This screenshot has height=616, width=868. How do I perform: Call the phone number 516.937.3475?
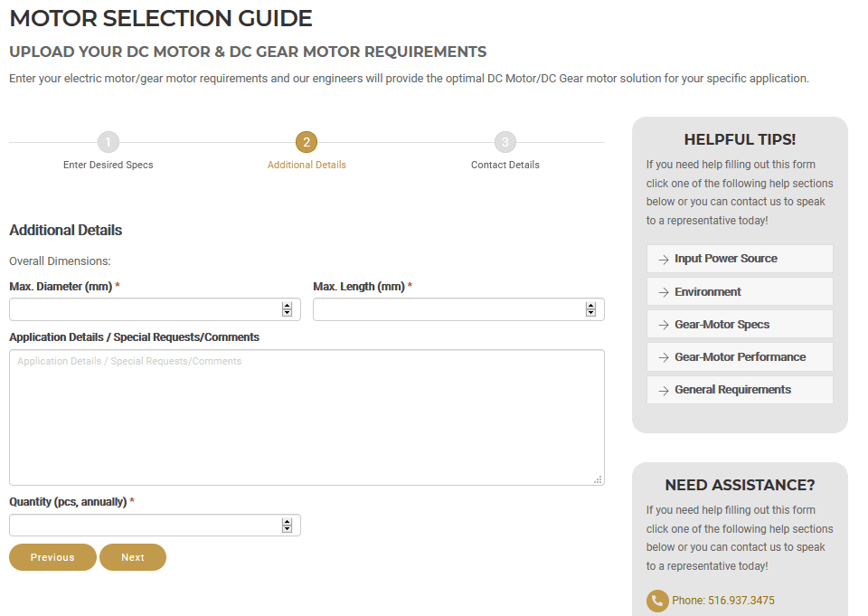click(x=723, y=600)
